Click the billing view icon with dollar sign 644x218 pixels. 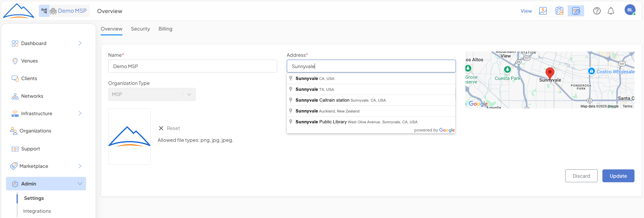pyautogui.click(x=543, y=11)
